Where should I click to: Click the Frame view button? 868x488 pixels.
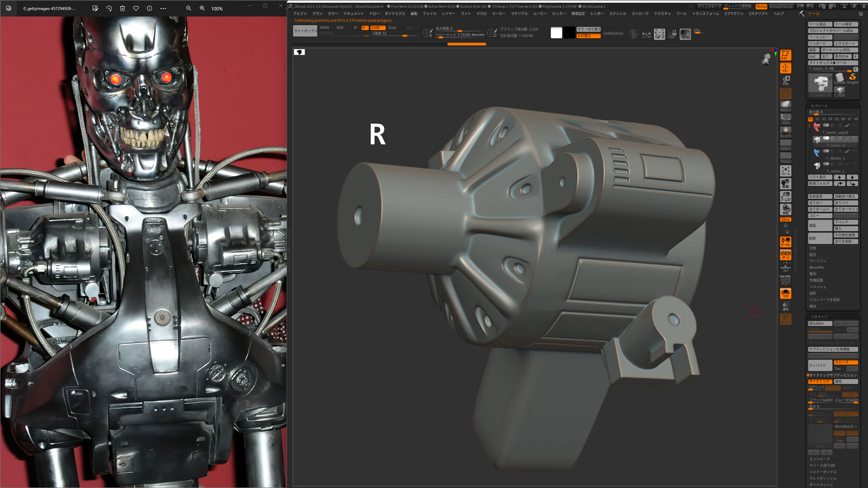[786, 171]
